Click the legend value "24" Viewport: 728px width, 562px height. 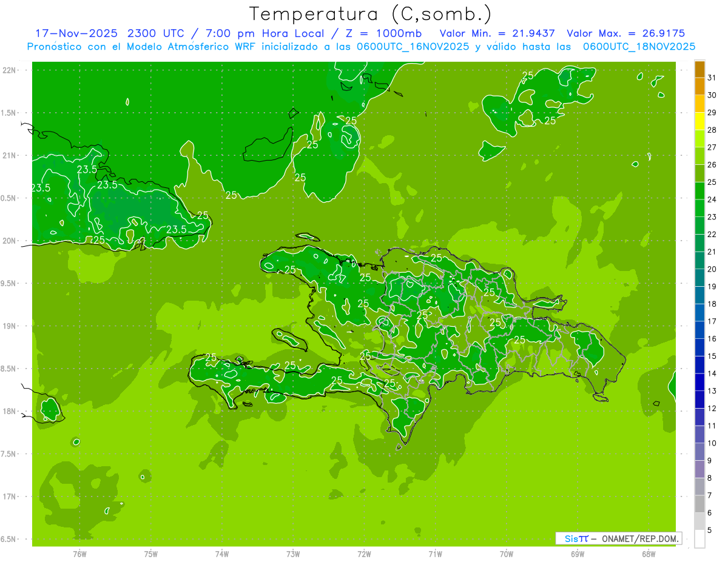(x=712, y=199)
